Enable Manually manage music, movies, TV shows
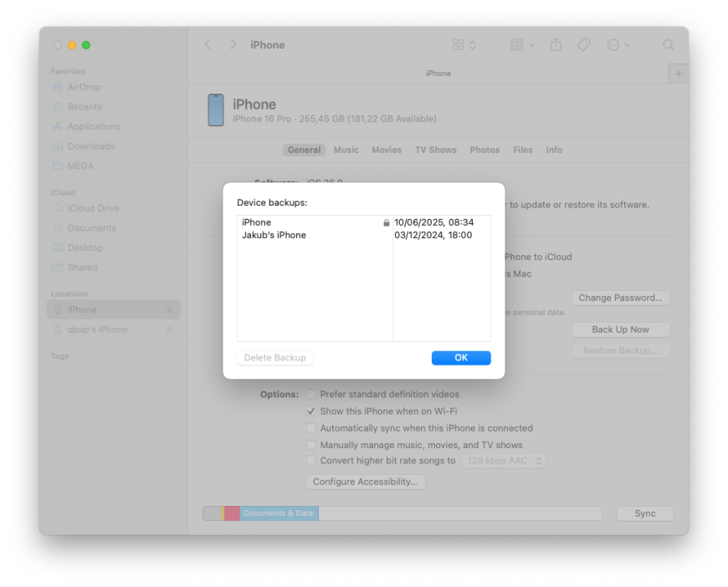 [311, 445]
